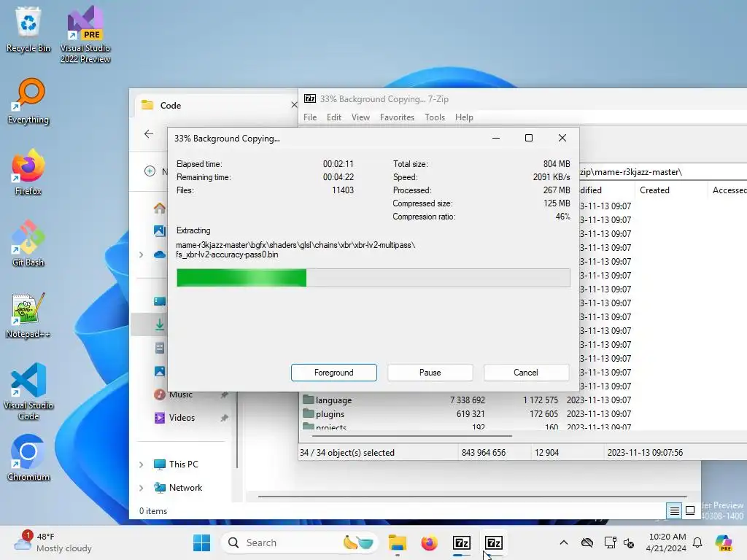Click the network tray icon
Viewport: 747px width, 560px height.
(x=610, y=542)
